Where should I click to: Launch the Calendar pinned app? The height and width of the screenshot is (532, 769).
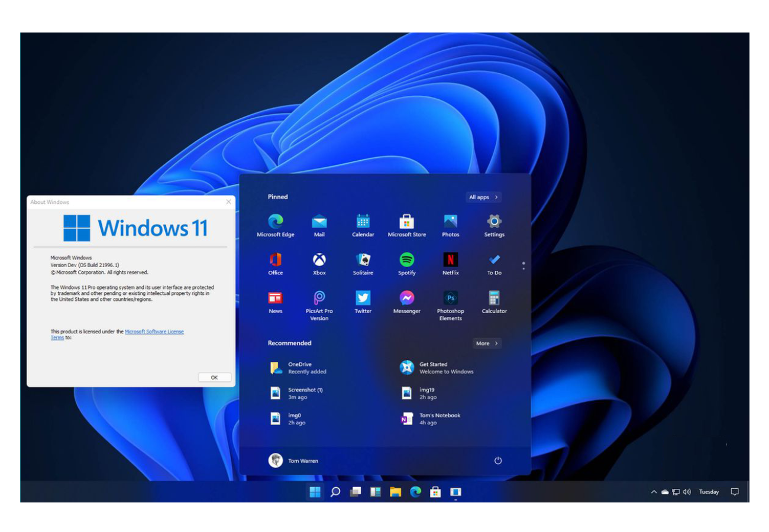point(363,226)
